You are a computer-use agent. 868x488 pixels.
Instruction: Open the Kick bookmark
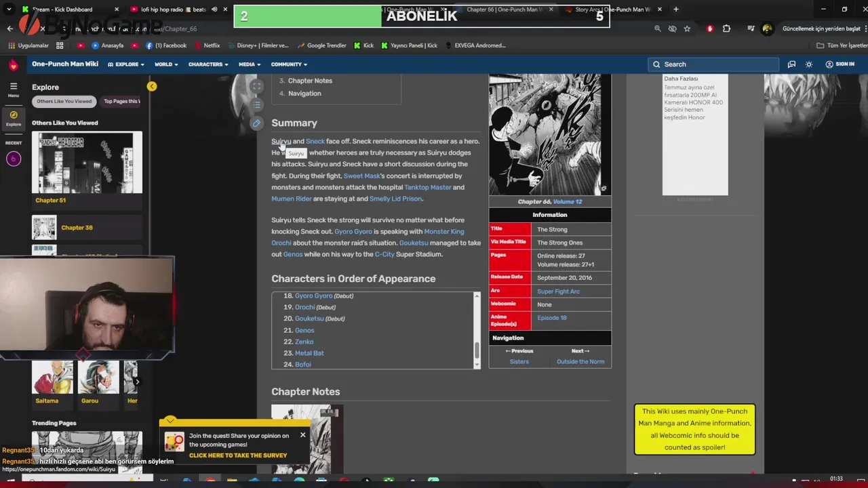(x=363, y=45)
